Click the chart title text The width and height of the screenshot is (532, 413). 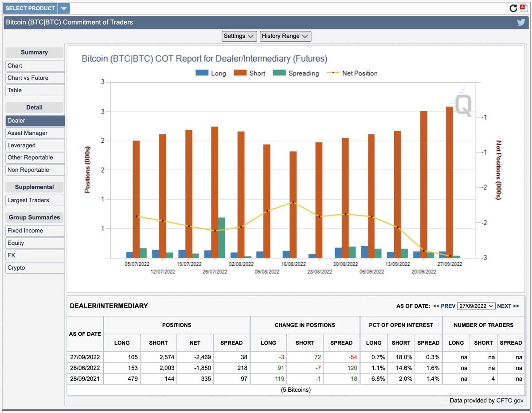point(204,59)
